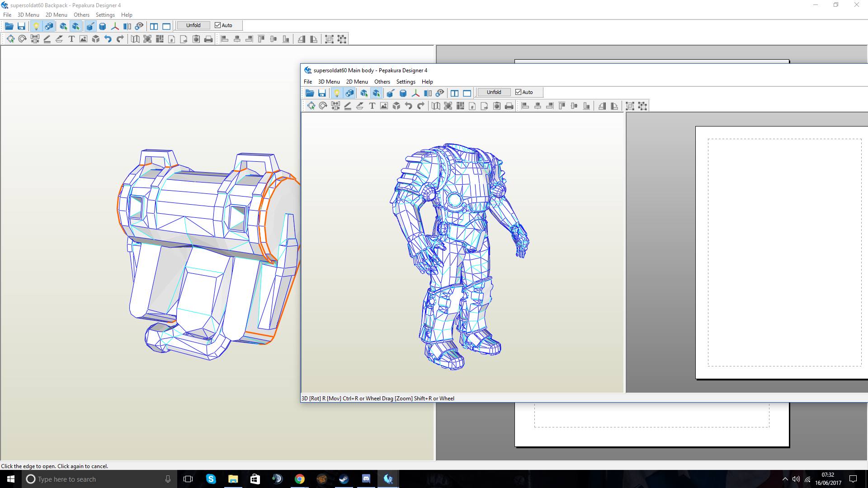Open Settings menu in the Backpack window
The image size is (868, 488).
(105, 14)
